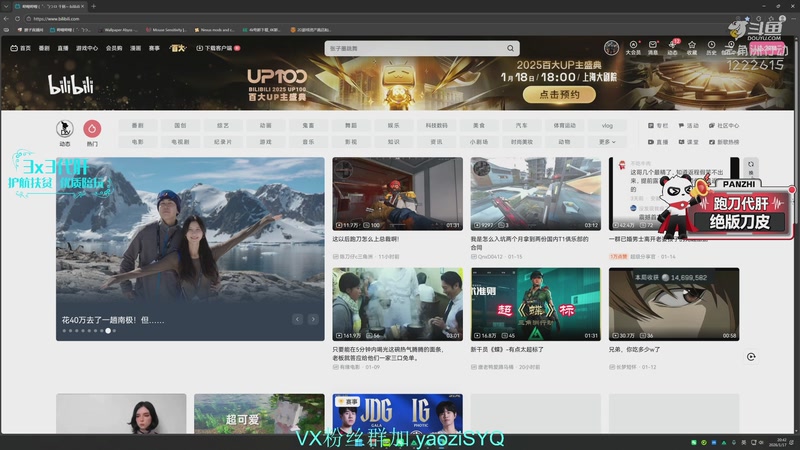Click the 点击预约 reservation button on banner
Image resolution: width=800 pixels, height=450 pixels.
[x=559, y=94]
